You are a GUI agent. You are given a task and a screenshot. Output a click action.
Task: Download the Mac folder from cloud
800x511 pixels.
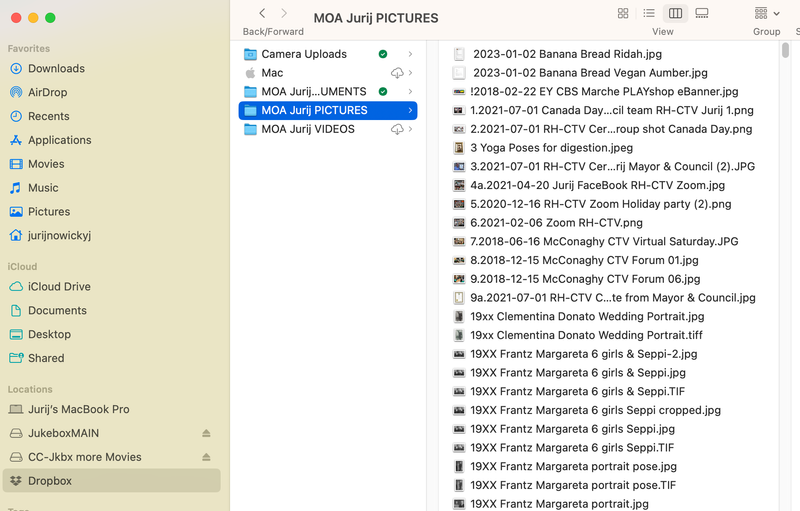pos(397,73)
